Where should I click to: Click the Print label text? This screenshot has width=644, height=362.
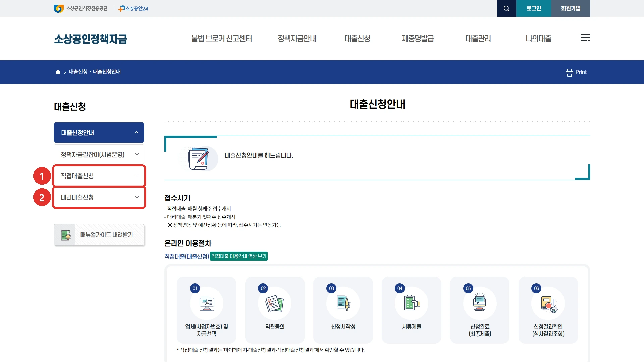581,72
